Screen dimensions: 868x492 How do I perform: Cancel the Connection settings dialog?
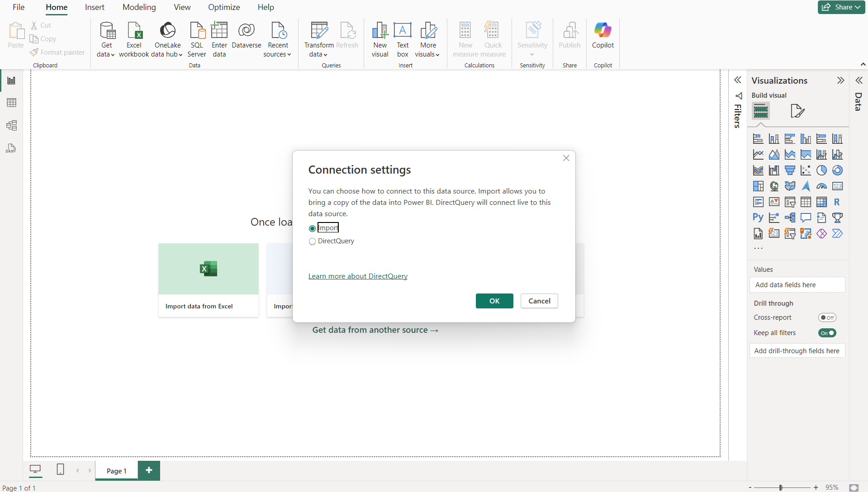coord(539,301)
